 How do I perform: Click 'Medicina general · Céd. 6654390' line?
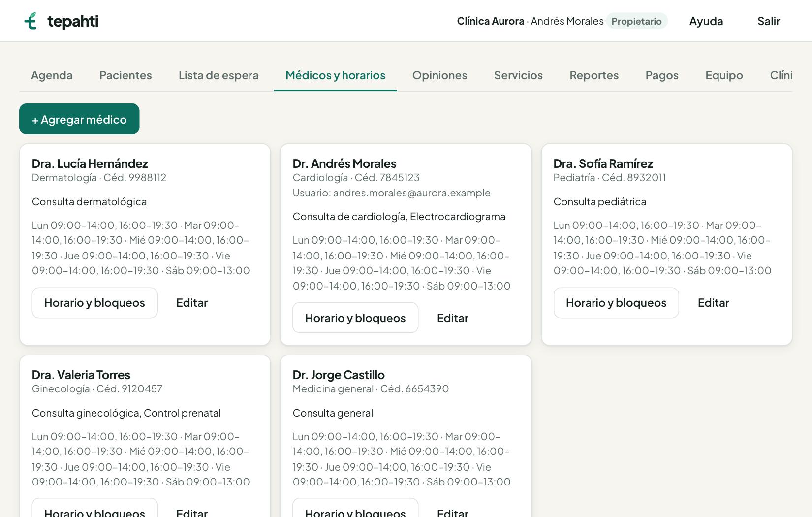pyautogui.click(x=371, y=389)
